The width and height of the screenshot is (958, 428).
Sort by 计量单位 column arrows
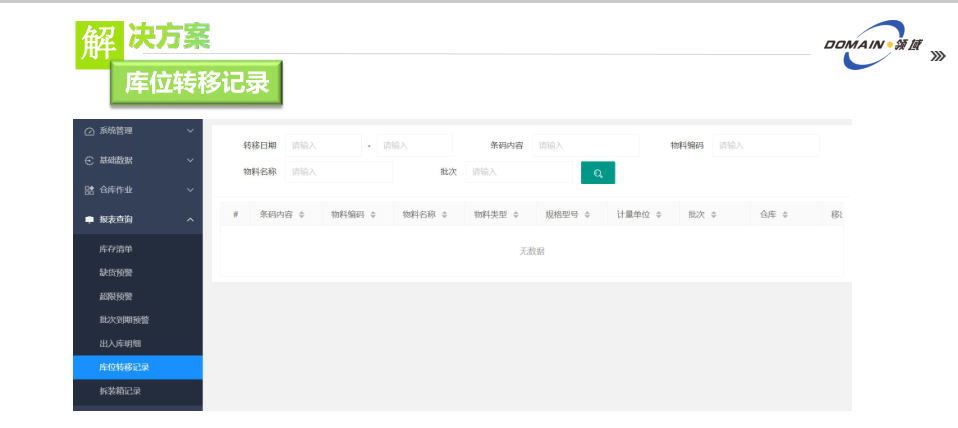pos(659,215)
